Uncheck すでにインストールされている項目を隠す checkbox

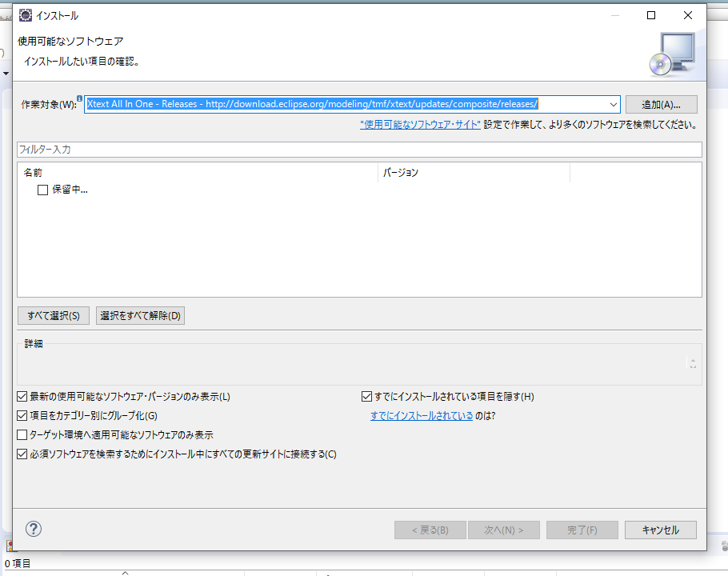pyautogui.click(x=367, y=397)
